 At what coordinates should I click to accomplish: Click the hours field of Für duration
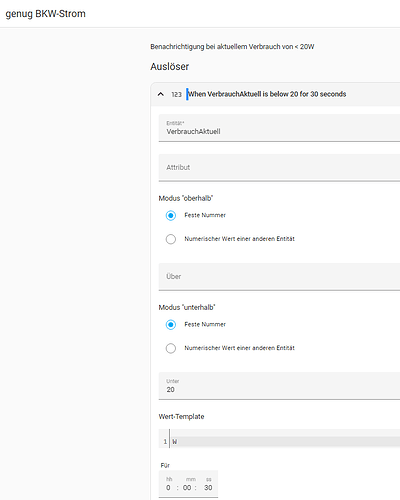coord(168,488)
